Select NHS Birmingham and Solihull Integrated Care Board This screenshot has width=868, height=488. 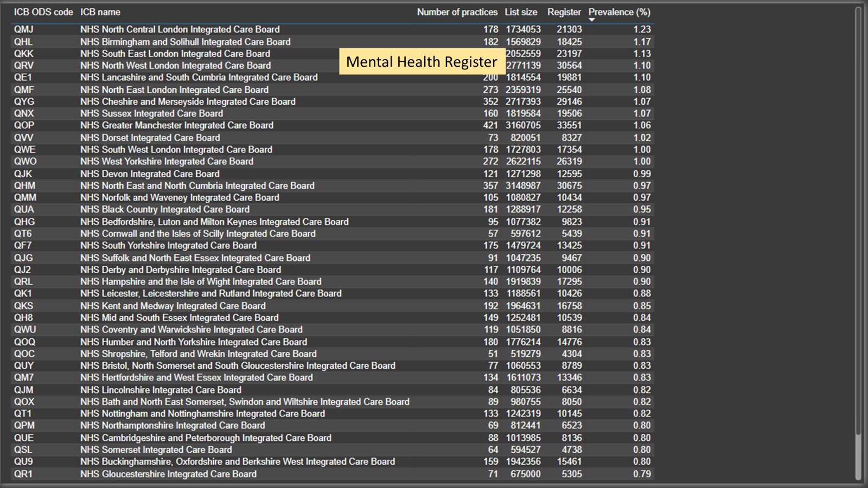[x=186, y=42]
